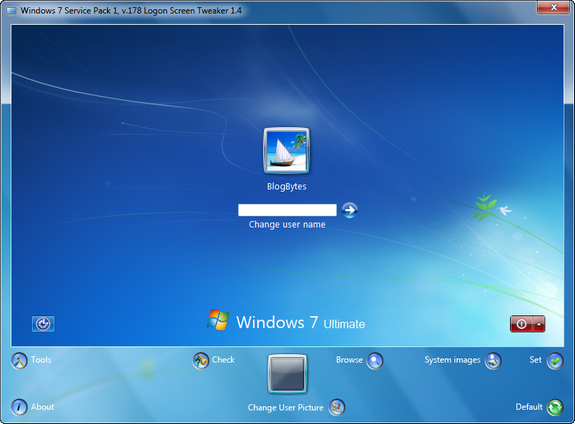Click the BlogBytes user name

287,186
